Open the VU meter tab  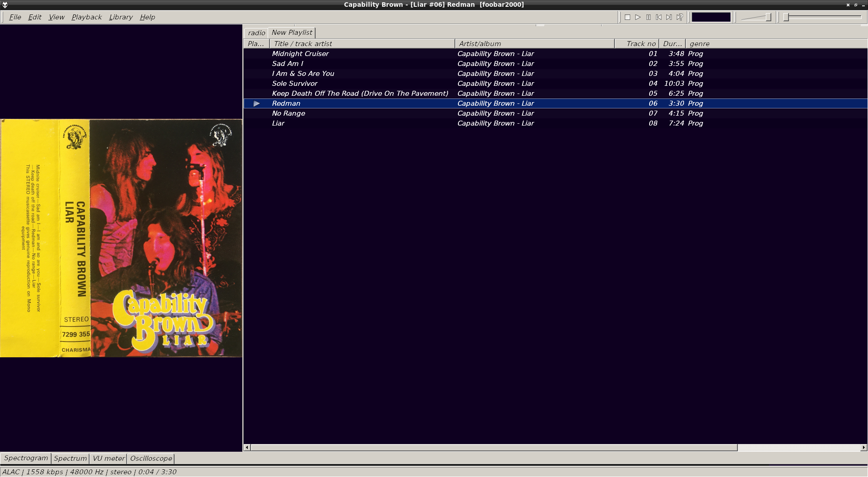108,458
